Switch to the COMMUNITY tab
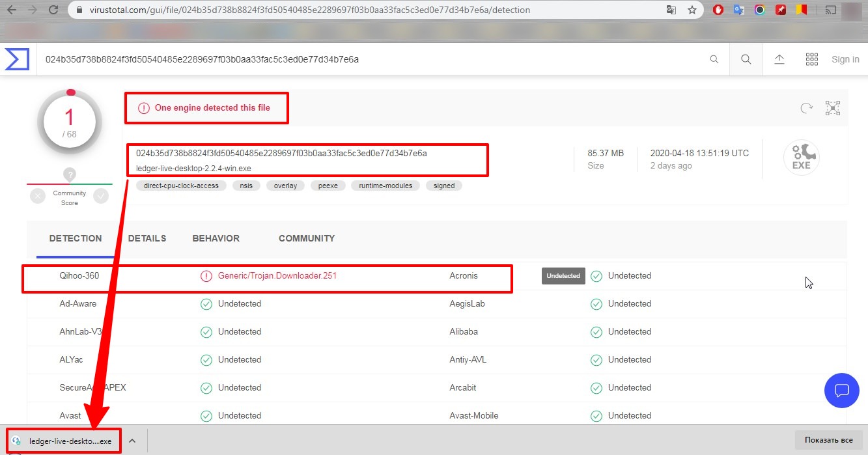Screen dimensions: 868x455 pos(307,238)
